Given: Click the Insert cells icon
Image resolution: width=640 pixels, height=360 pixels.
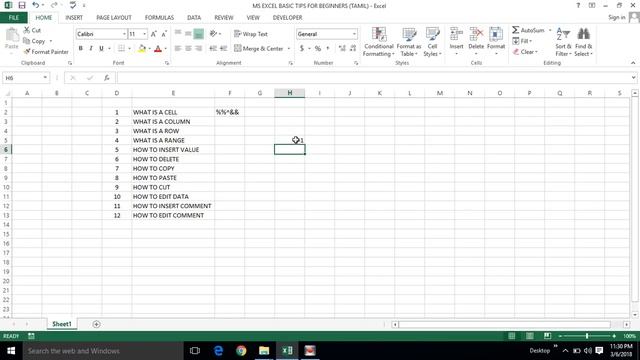Looking at the screenshot, I should click(456, 34).
